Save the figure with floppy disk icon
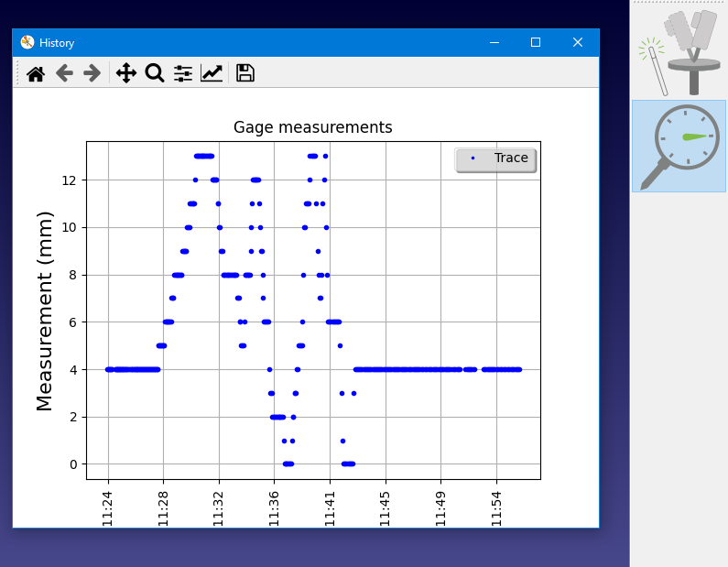728x567 pixels. (x=245, y=73)
